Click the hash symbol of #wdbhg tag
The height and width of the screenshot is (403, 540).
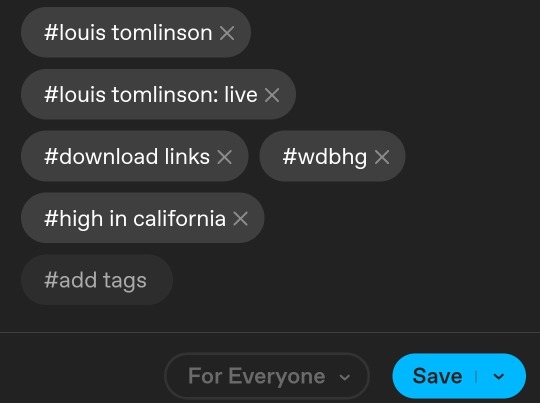[290, 156]
